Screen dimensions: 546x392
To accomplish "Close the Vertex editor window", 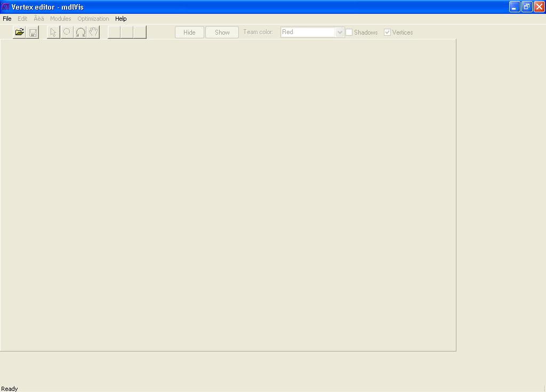I will [x=539, y=6].
